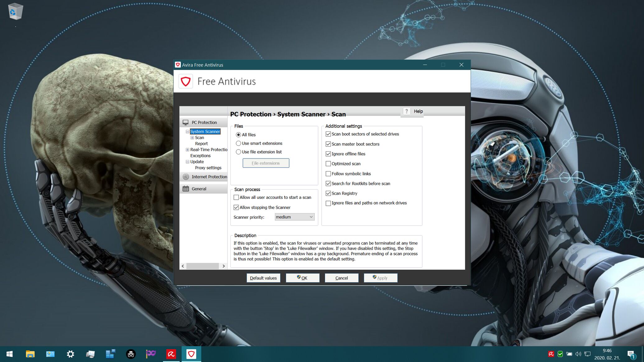Enable Follow symbolic links checkbox
This screenshot has width=644, height=362.
pos(328,174)
